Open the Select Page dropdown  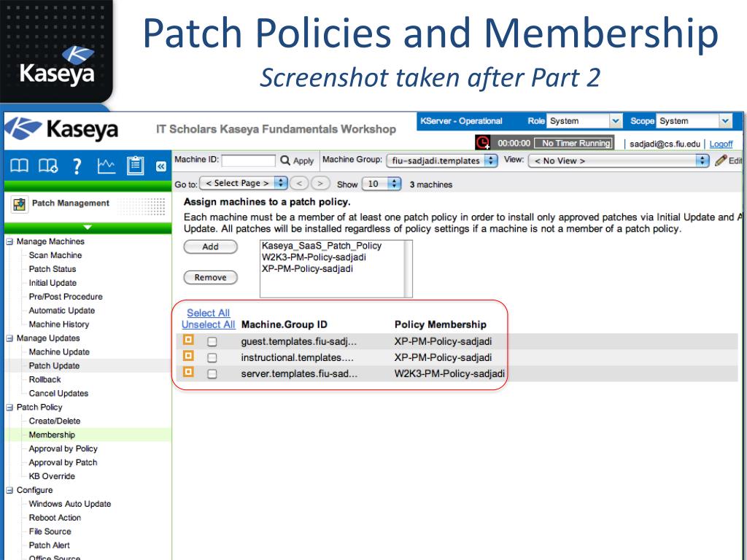coord(244,183)
